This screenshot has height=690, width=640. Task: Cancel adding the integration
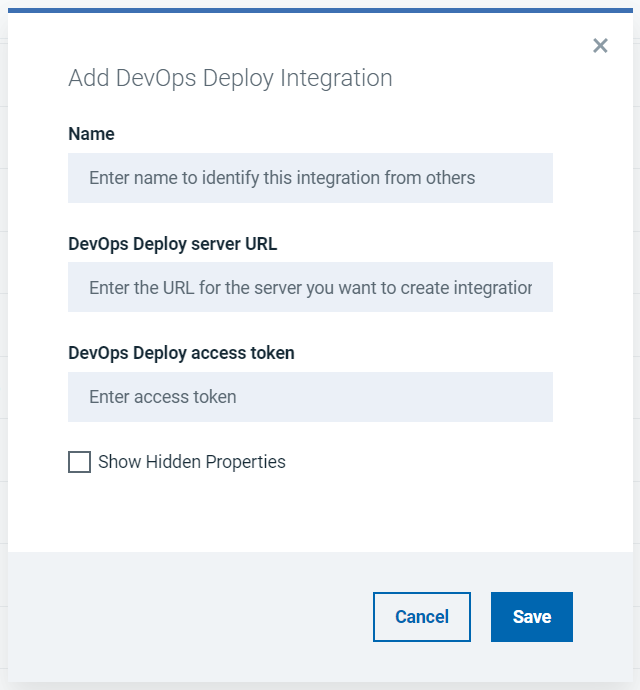tap(421, 617)
